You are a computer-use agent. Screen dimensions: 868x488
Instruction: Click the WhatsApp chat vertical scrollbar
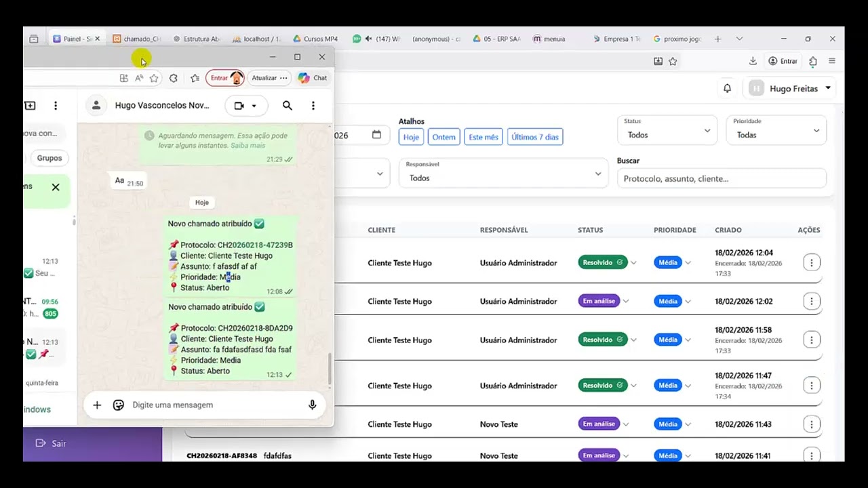tap(330, 369)
